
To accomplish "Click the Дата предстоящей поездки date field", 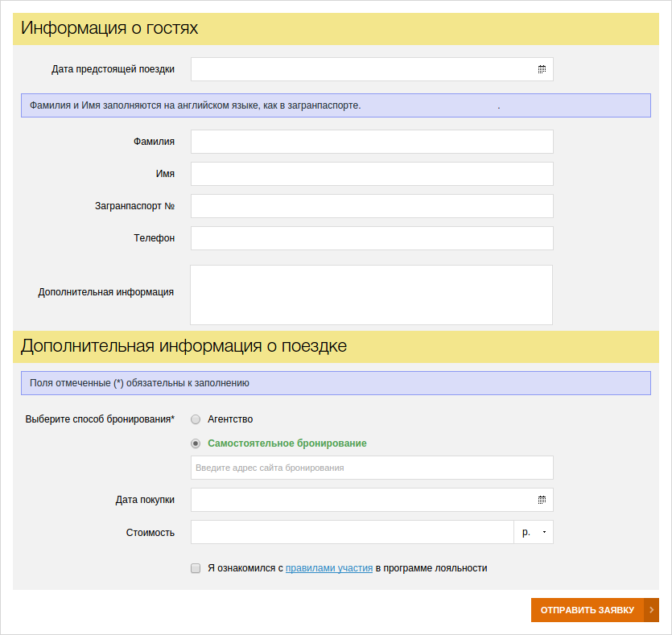I will 372,69.
